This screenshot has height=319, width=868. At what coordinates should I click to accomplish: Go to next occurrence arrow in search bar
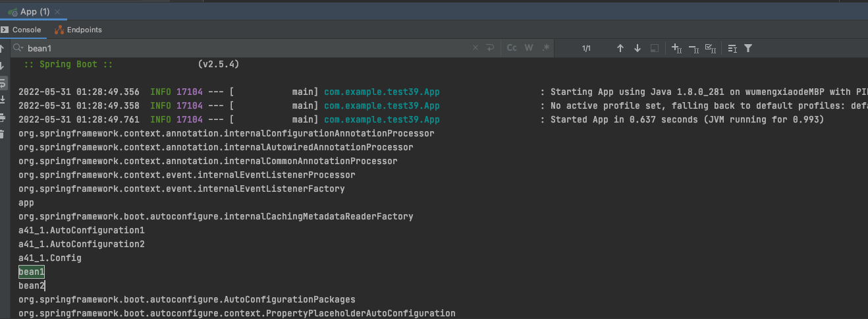tap(637, 48)
